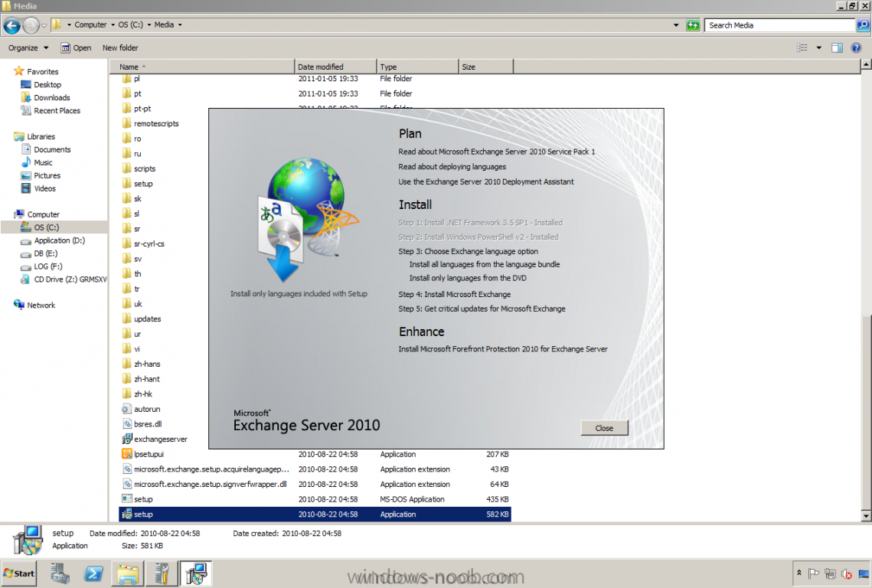Go back using the Explorer back arrow

click(x=11, y=25)
